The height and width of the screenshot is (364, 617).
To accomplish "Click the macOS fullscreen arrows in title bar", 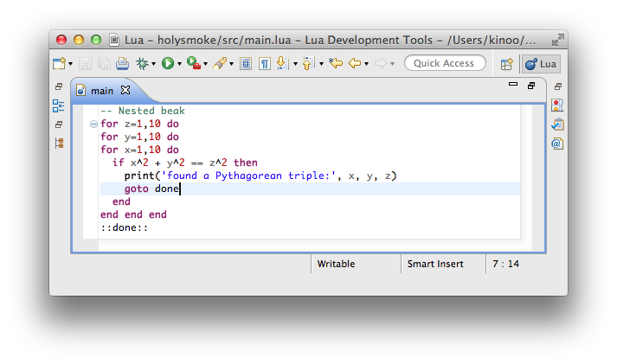I will pos(557,40).
